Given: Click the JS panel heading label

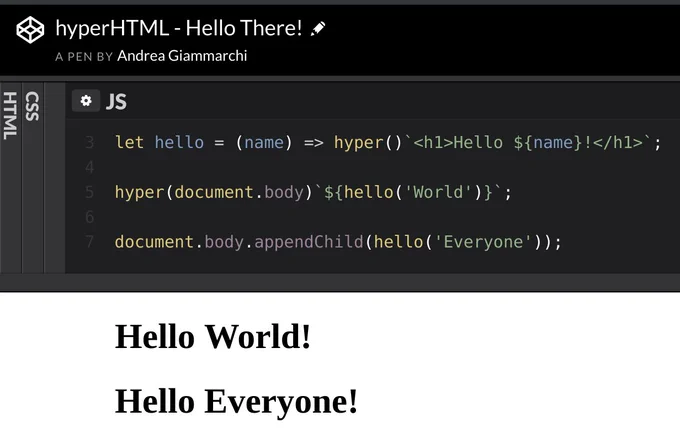Looking at the screenshot, I should [x=116, y=101].
